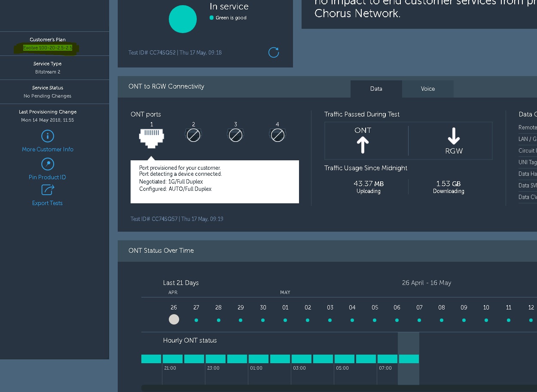Screen dimensions: 537x392
Task: Click the Export Tests share icon
Action: coord(47,190)
